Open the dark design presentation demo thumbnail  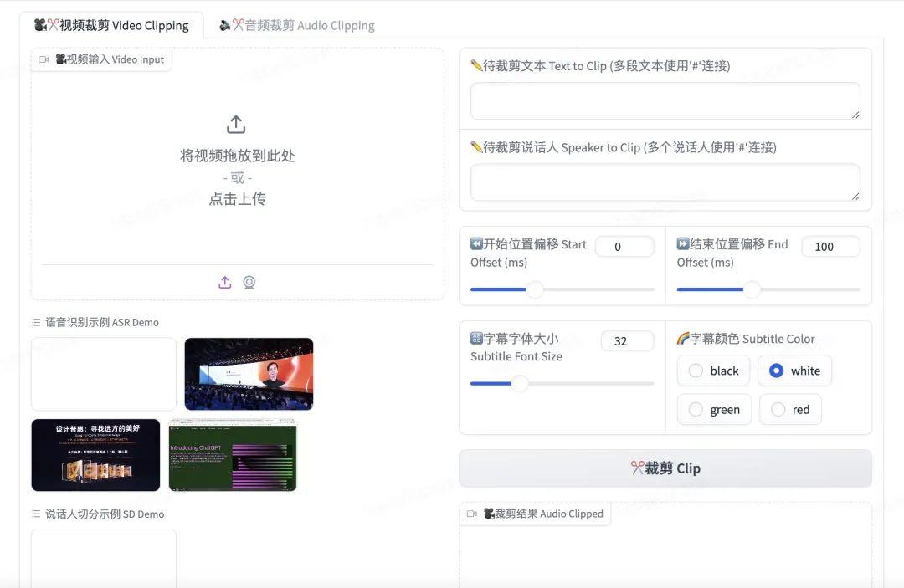95,455
